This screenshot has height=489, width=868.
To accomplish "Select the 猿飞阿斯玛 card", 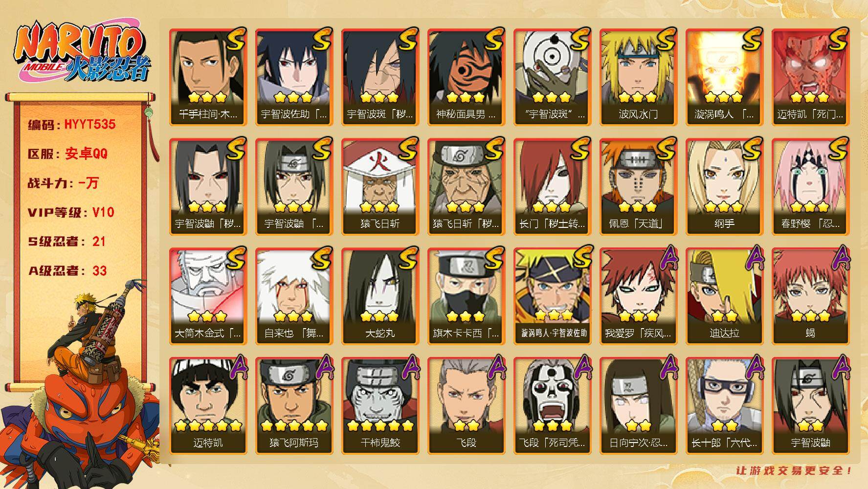I will 294,405.
